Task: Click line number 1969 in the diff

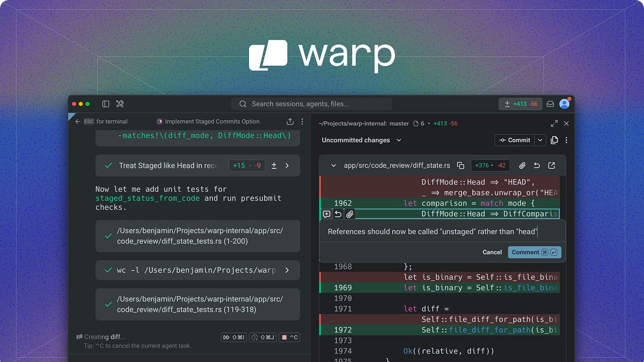Action: 343,287
